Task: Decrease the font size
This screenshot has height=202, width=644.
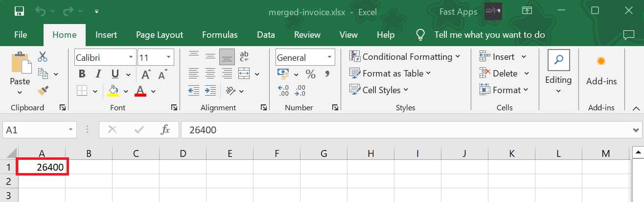Action: pyautogui.click(x=162, y=74)
